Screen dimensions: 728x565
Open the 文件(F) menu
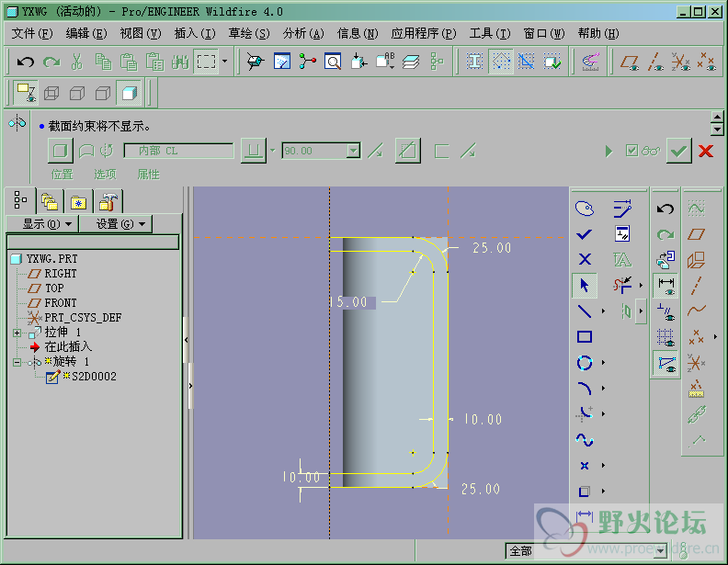(32, 33)
